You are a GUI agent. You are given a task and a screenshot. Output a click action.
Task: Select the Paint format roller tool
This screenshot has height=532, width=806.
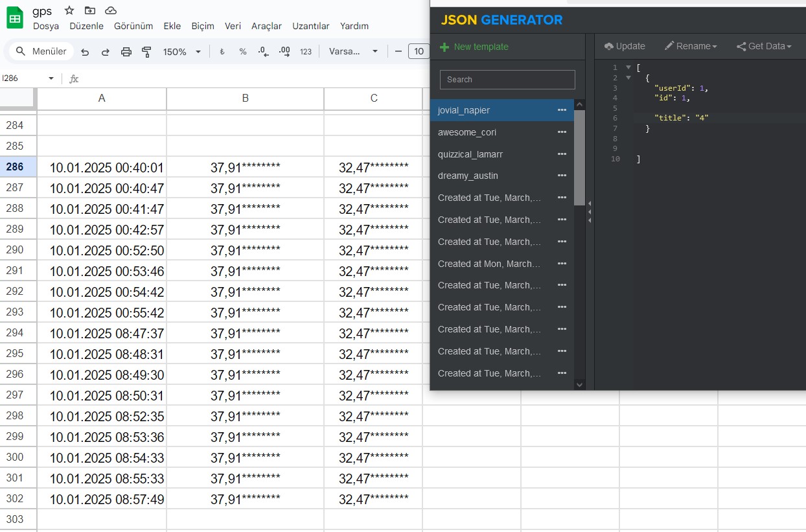(x=146, y=52)
